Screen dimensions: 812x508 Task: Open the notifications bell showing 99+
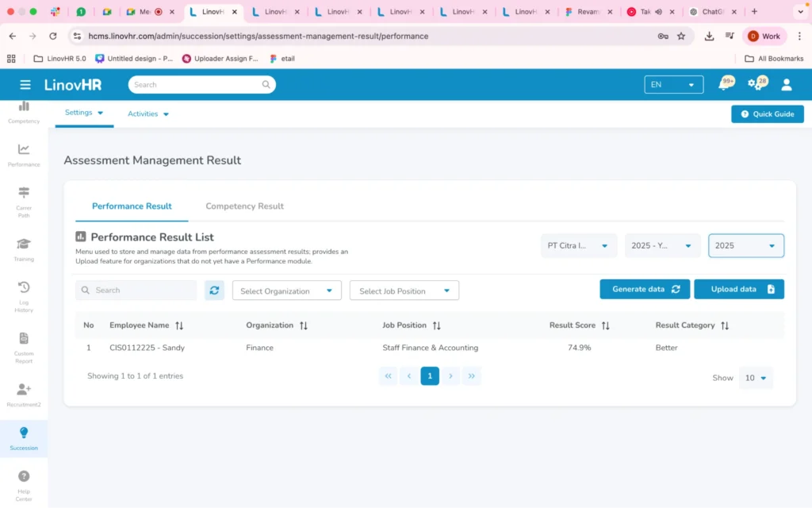(x=725, y=83)
